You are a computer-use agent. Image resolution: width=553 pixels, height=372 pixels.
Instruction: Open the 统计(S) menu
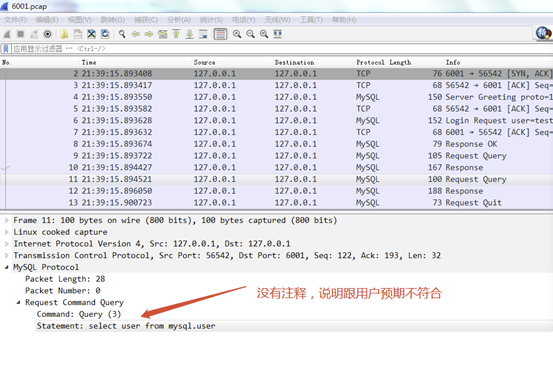pyautogui.click(x=211, y=20)
